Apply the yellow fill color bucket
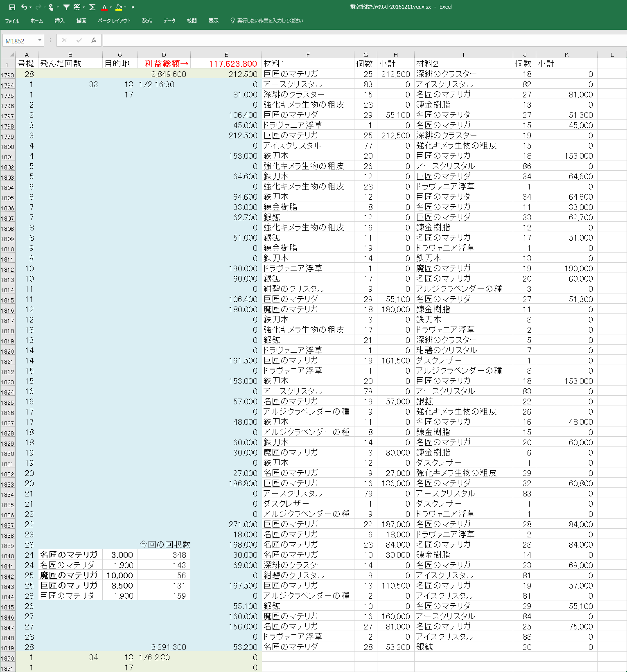The height and width of the screenshot is (672, 627). point(119,7)
